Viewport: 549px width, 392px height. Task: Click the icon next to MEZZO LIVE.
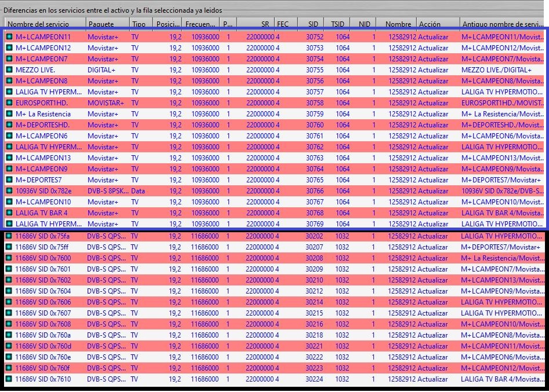(9, 69)
